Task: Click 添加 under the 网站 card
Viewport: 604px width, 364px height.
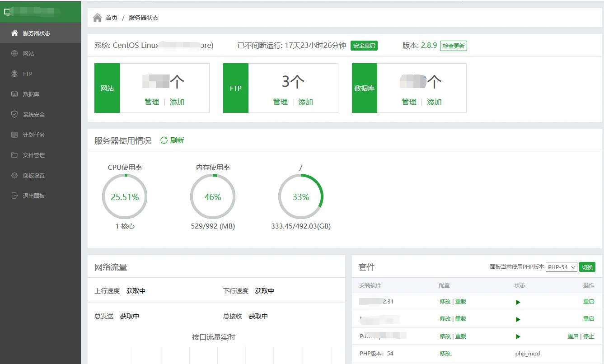Action: click(x=177, y=102)
